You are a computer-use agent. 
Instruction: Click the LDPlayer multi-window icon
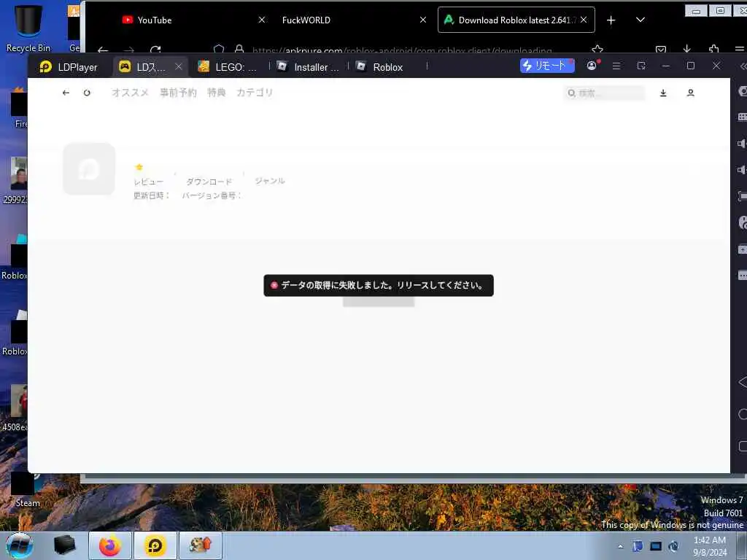coord(641,66)
